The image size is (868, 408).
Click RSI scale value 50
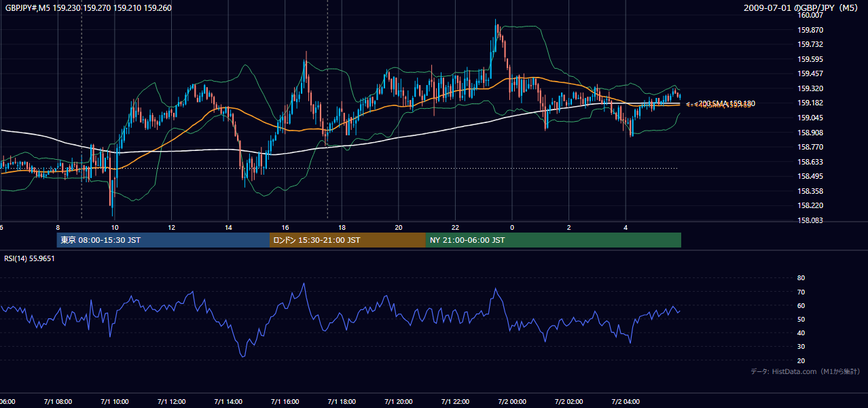coord(801,319)
